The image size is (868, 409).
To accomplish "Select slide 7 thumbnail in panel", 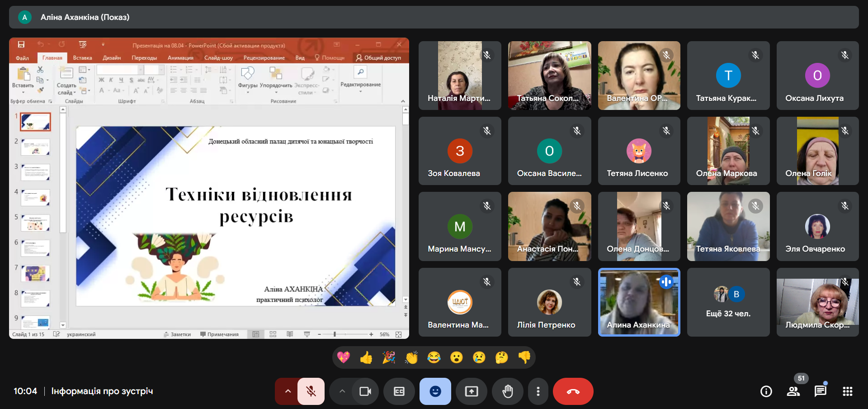I will pyautogui.click(x=35, y=274).
